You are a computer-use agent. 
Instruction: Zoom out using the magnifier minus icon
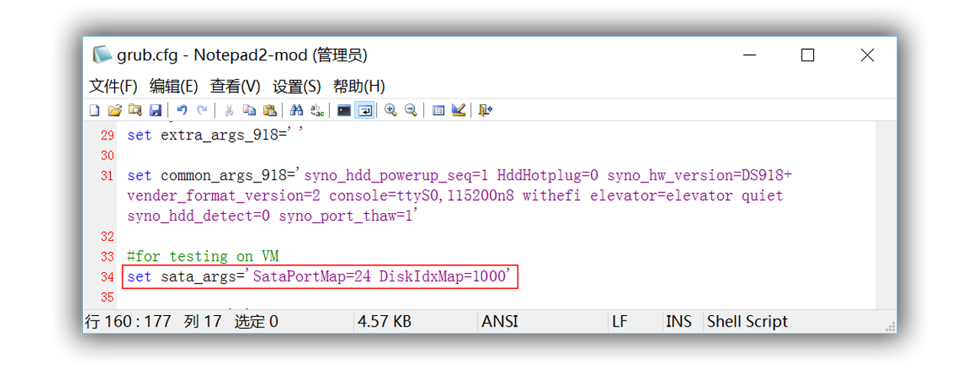[411, 110]
